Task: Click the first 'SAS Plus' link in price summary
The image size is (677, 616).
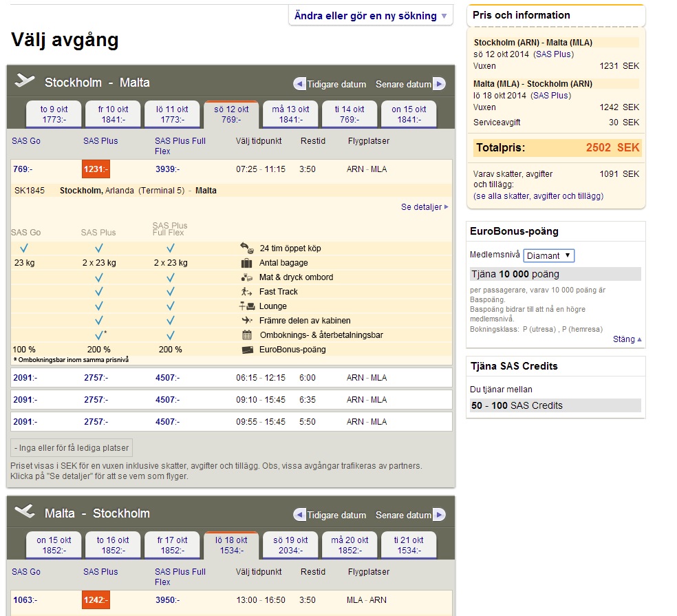Action: click(x=553, y=54)
